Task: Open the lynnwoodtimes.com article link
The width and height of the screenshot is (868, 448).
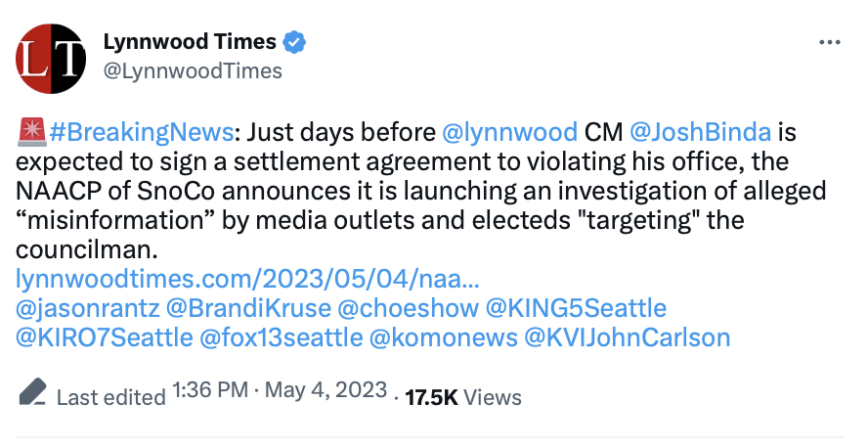Action: [x=247, y=279]
